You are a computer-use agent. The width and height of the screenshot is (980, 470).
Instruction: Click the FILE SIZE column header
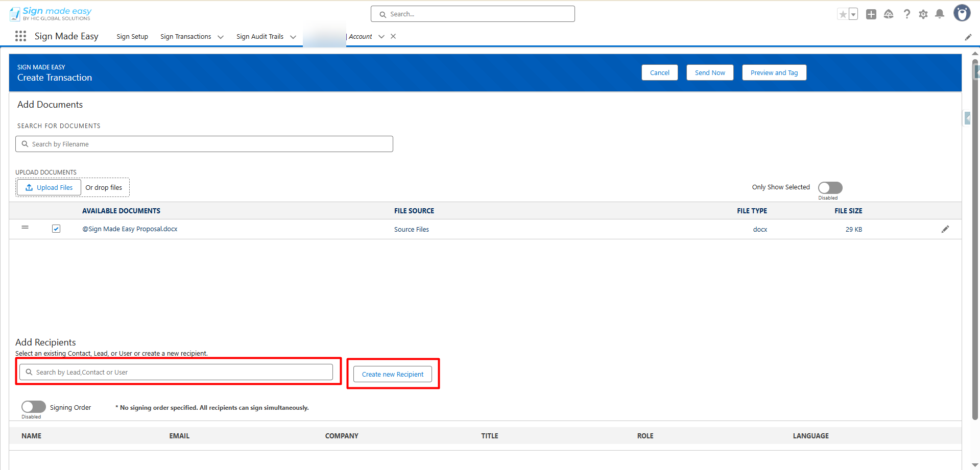[848, 211]
